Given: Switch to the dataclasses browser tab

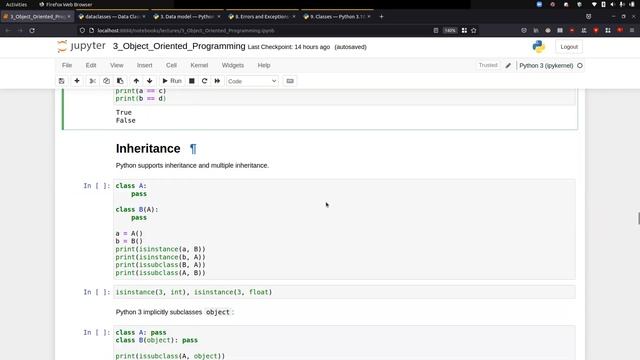Looking at the screenshot, I should (x=112, y=16).
